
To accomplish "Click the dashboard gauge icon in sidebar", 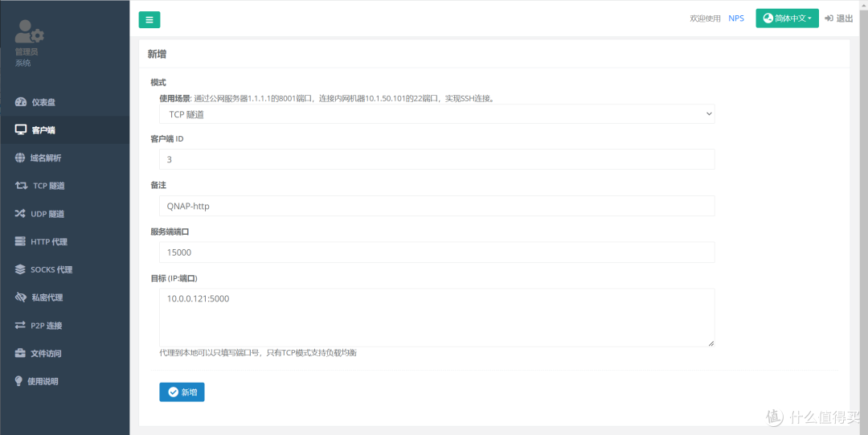I will point(21,102).
